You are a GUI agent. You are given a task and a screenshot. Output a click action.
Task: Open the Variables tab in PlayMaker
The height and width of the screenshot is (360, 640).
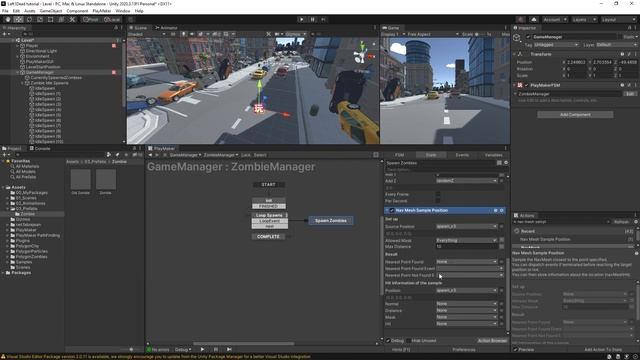[x=493, y=155]
